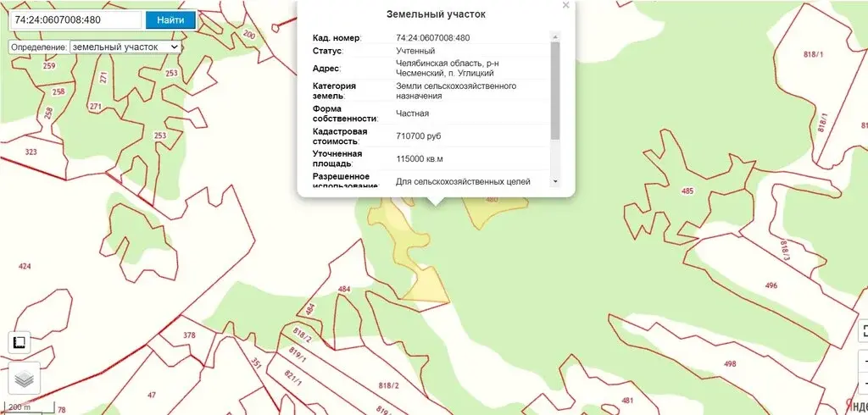This screenshot has width=868, height=415.
Task: Click Для сельскохозяйственных целей text
Action: pos(464,181)
